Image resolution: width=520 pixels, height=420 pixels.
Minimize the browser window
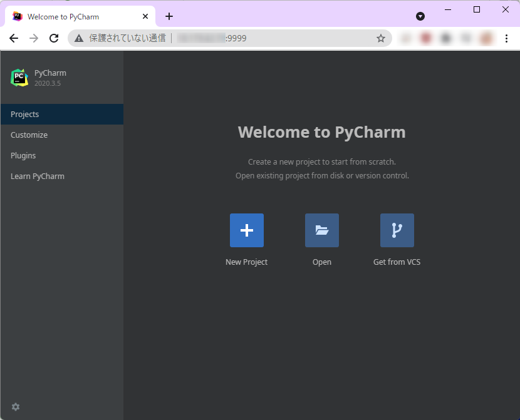click(x=448, y=9)
